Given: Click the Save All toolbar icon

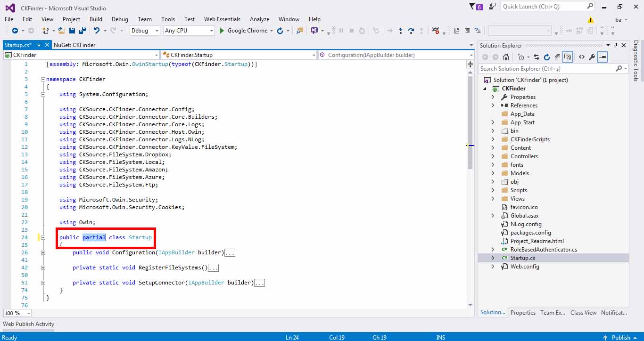Looking at the screenshot, I should pos(83,31).
